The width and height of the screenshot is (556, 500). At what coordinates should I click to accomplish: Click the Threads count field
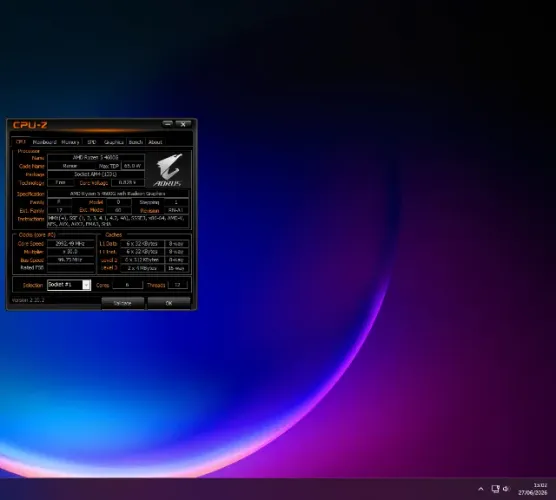(x=177, y=285)
